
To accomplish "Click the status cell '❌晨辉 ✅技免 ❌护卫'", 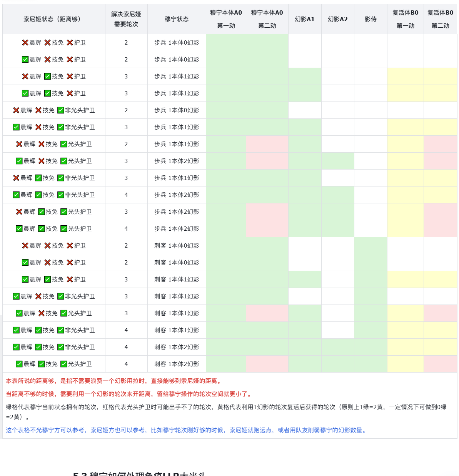I will tap(54, 77).
